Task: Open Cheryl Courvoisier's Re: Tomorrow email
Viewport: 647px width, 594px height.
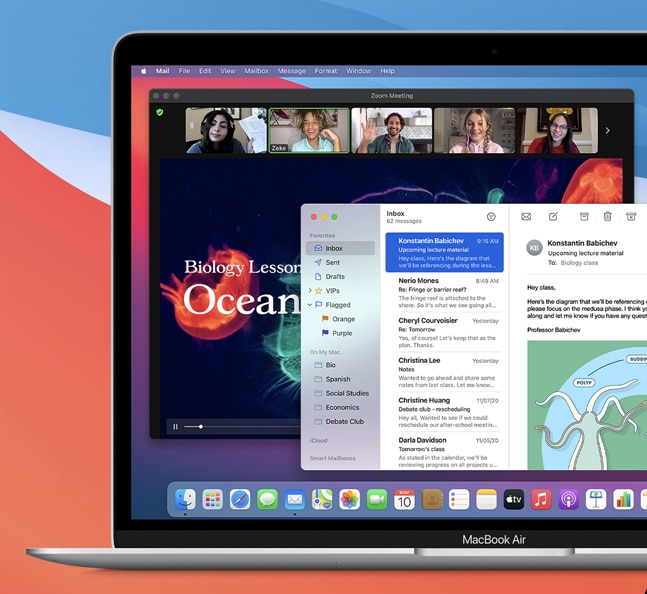Action: (444, 332)
